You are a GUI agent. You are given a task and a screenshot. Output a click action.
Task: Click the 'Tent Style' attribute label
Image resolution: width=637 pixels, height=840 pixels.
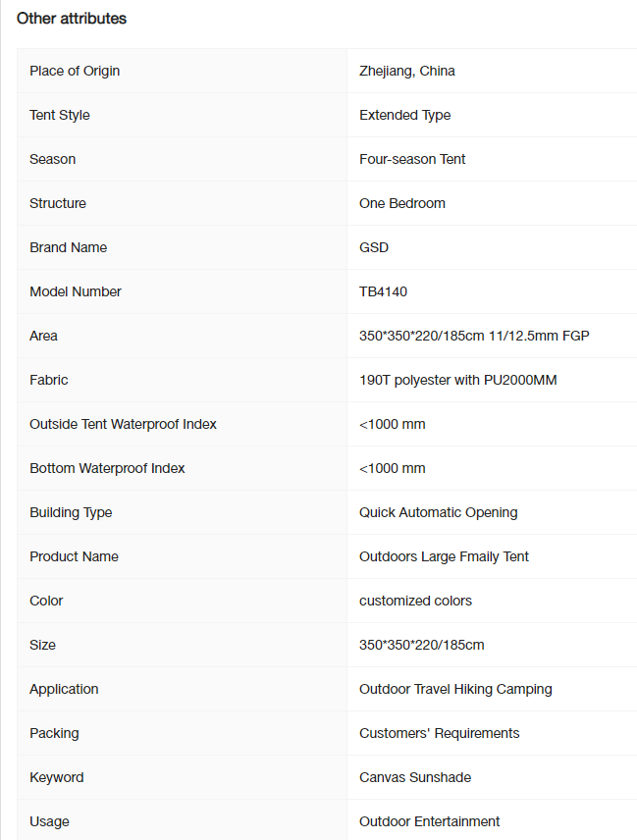60,115
